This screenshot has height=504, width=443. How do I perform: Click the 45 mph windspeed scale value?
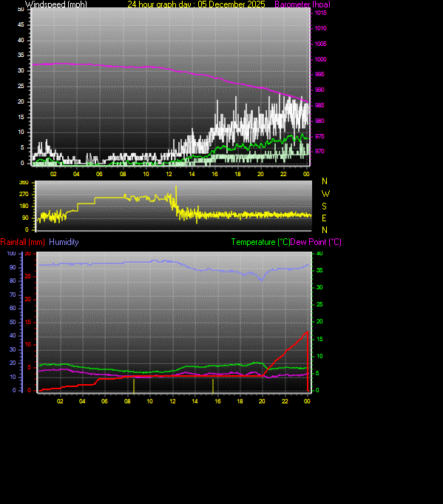tap(21, 24)
